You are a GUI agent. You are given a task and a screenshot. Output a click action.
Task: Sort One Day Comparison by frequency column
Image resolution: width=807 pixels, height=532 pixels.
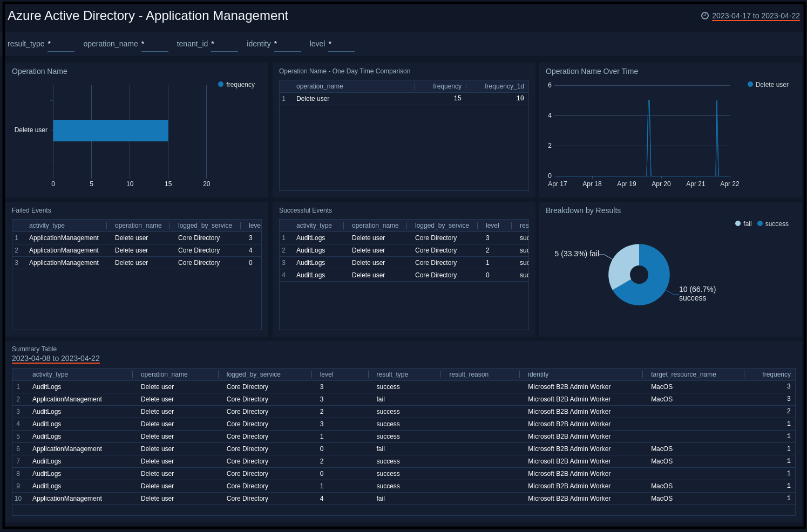pos(447,86)
